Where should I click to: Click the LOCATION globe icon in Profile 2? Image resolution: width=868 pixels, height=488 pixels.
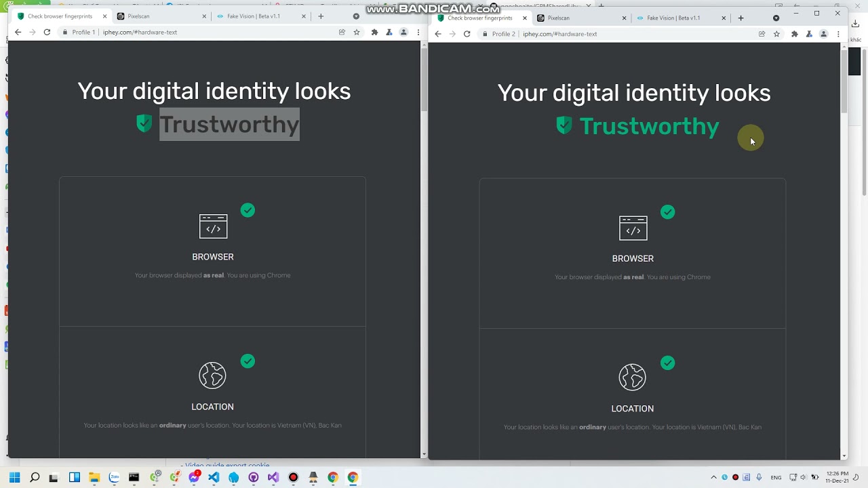(632, 378)
